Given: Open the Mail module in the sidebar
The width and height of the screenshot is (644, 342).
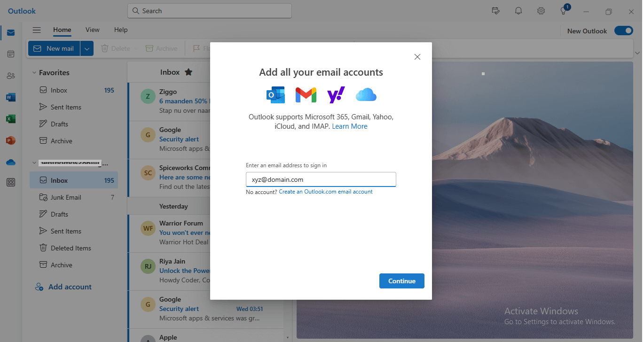Looking at the screenshot, I should point(11,33).
